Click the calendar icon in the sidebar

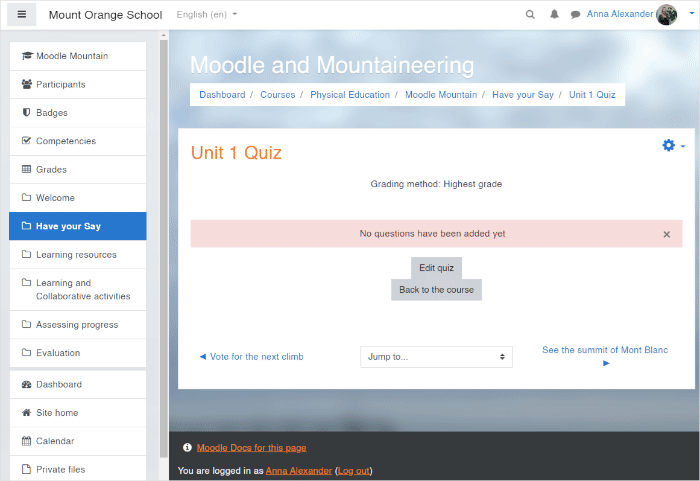[26, 441]
